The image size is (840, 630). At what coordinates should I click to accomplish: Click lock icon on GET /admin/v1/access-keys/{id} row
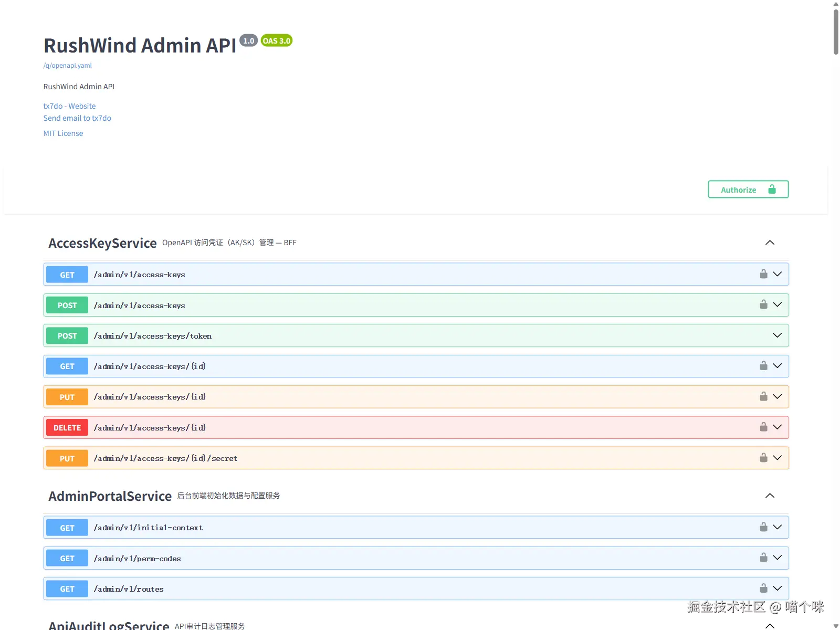(763, 365)
